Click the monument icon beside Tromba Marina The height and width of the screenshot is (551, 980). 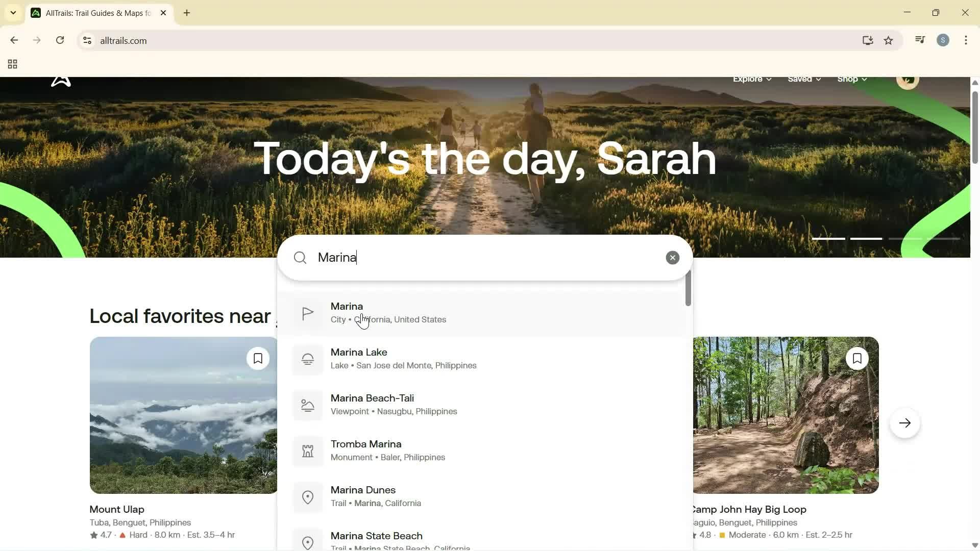307,451
